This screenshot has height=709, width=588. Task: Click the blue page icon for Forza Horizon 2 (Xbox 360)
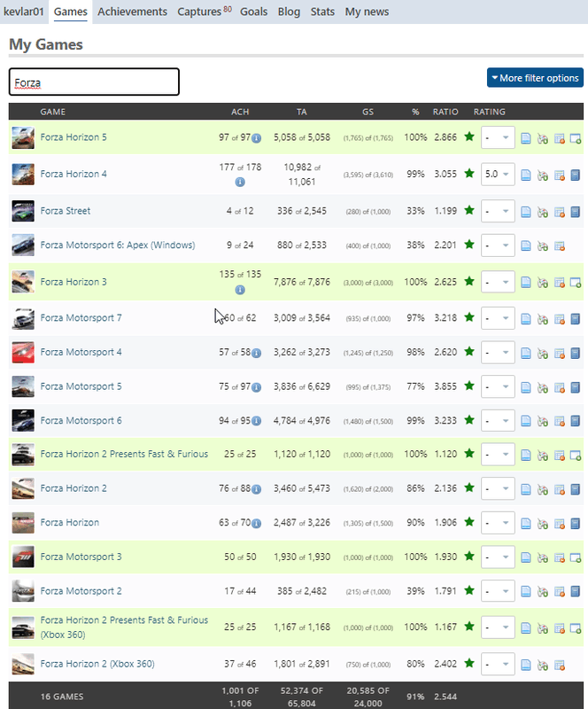[x=526, y=665]
